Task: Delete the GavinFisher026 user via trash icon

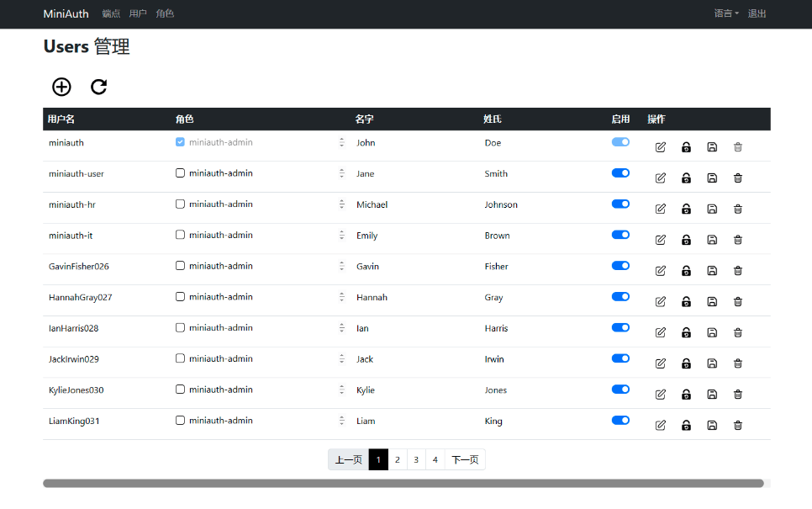Action: 738,270
